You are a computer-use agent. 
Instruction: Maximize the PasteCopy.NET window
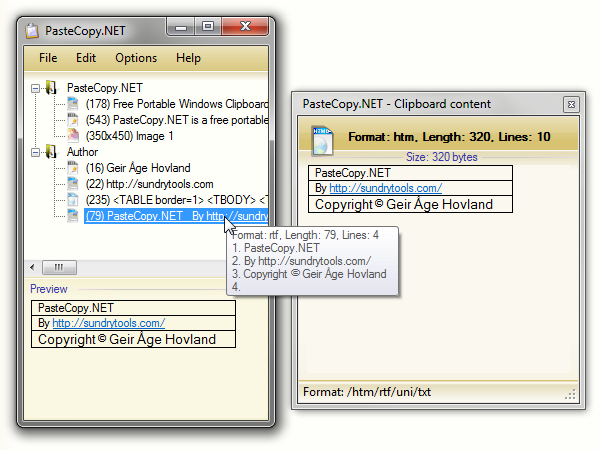tap(208, 26)
